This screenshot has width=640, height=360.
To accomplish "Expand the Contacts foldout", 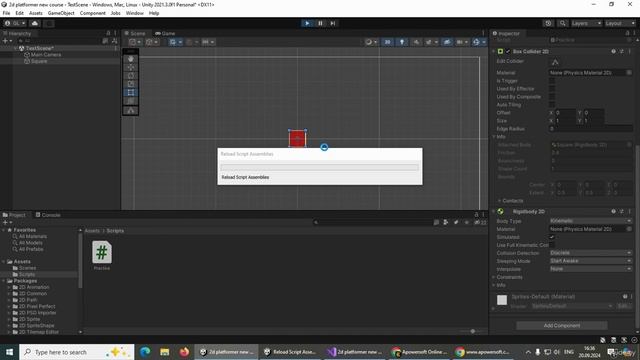I will 500,201.
